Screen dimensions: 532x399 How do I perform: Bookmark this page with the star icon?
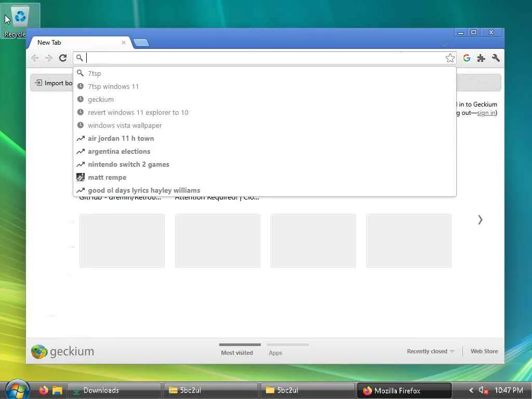tap(450, 58)
